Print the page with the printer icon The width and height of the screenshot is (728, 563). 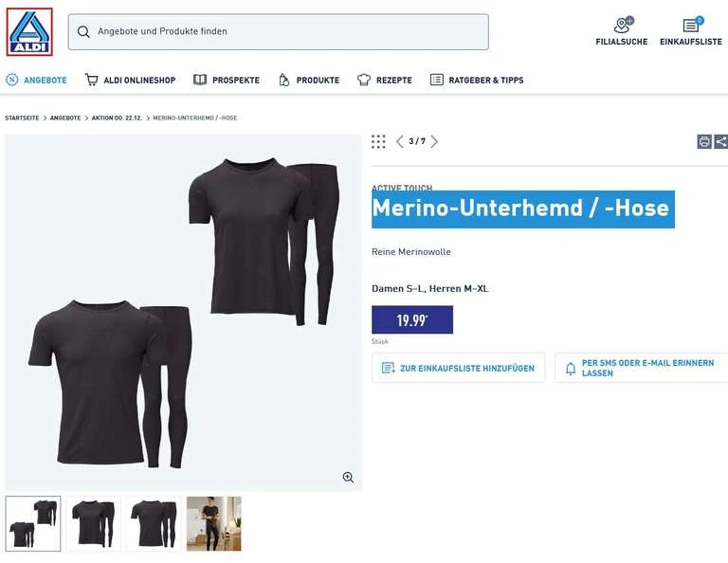tap(704, 141)
